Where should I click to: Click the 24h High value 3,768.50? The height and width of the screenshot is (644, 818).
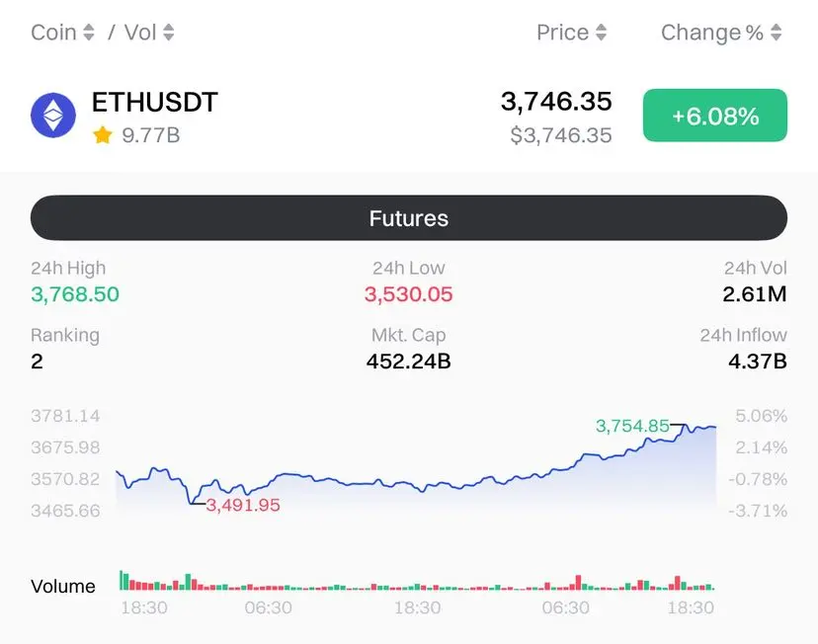[75, 294]
